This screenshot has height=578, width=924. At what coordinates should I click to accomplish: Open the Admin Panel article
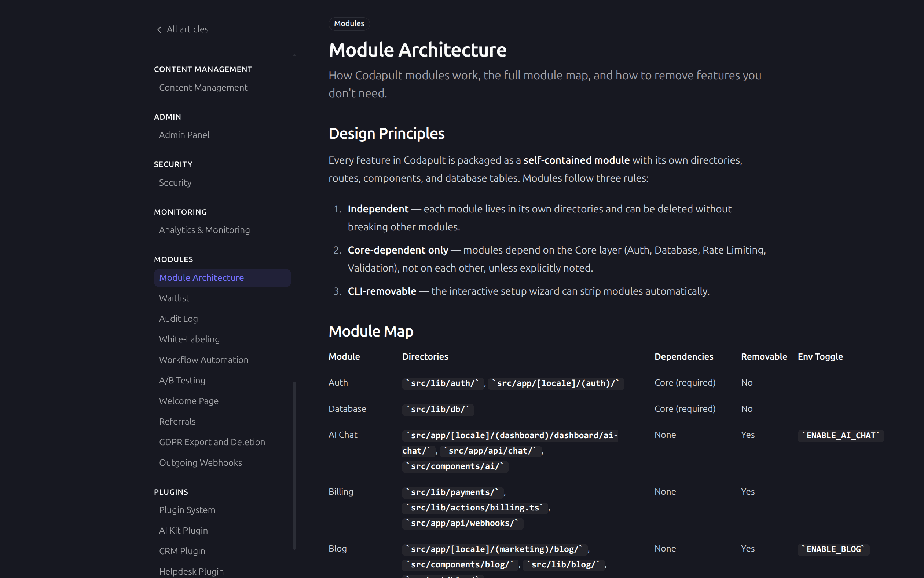tap(184, 135)
